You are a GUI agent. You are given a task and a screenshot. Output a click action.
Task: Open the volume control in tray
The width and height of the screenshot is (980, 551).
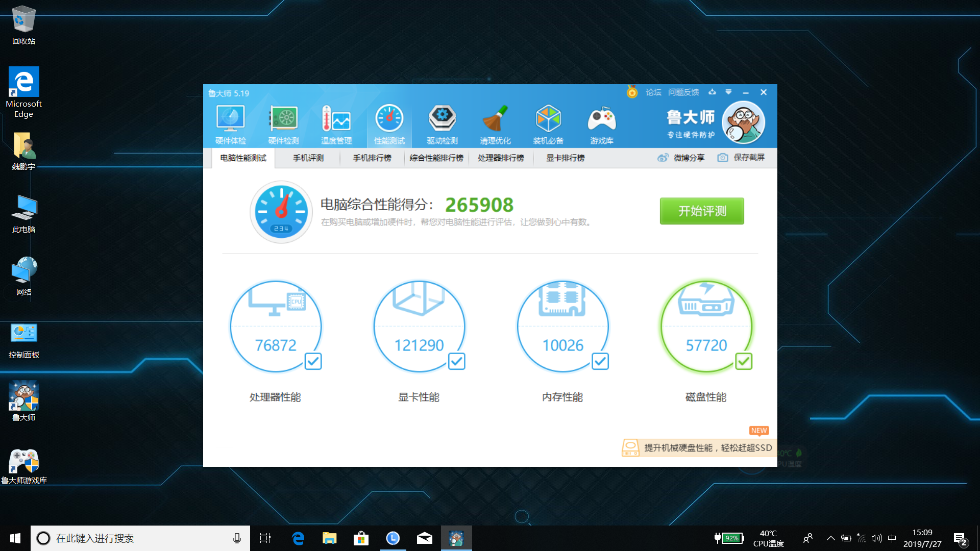point(877,538)
